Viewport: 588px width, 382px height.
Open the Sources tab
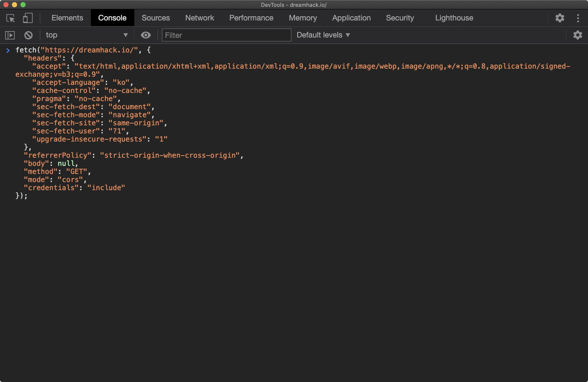(156, 18)
